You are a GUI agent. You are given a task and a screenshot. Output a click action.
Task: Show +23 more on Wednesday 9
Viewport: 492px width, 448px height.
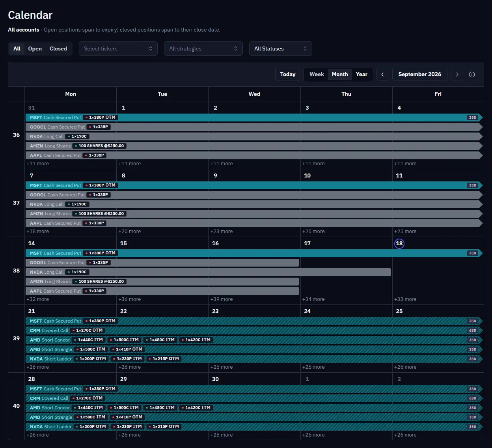coord(222,231)
